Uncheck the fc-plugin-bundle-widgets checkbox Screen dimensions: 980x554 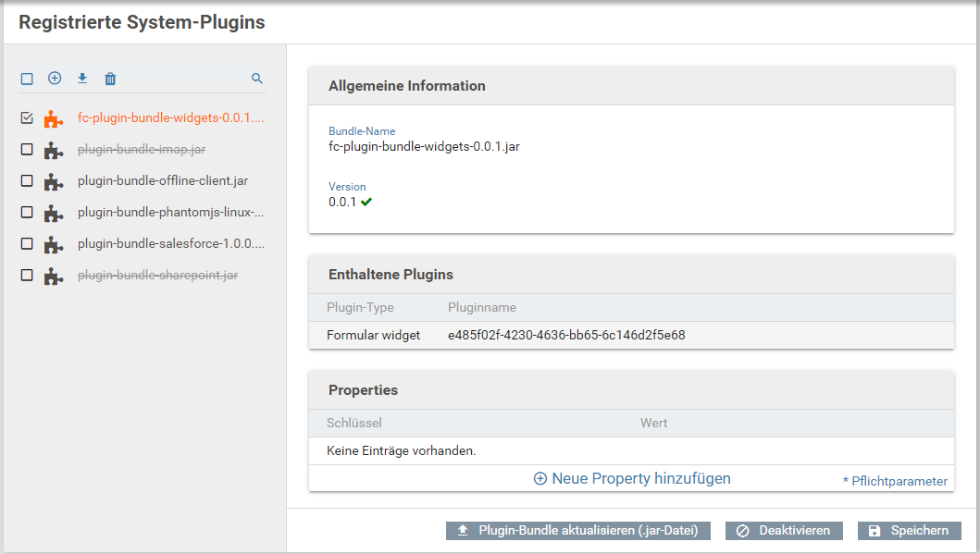coord(27,118)
